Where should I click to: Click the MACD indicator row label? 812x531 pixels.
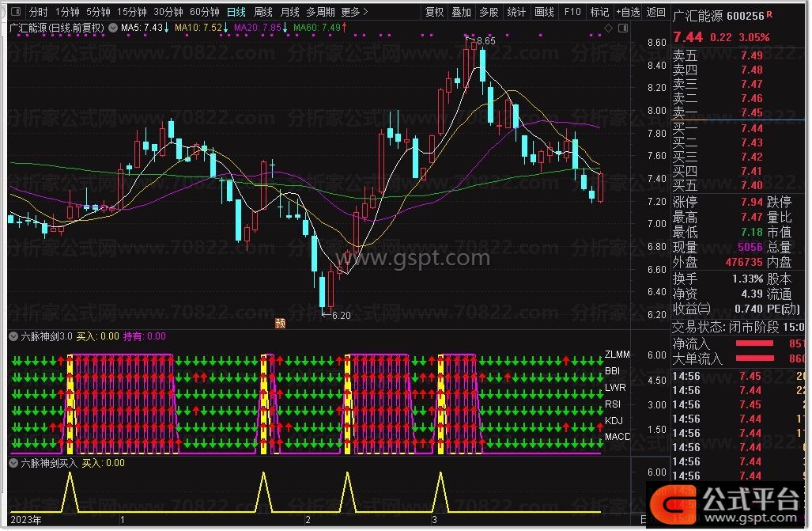(x=617, y=437)
